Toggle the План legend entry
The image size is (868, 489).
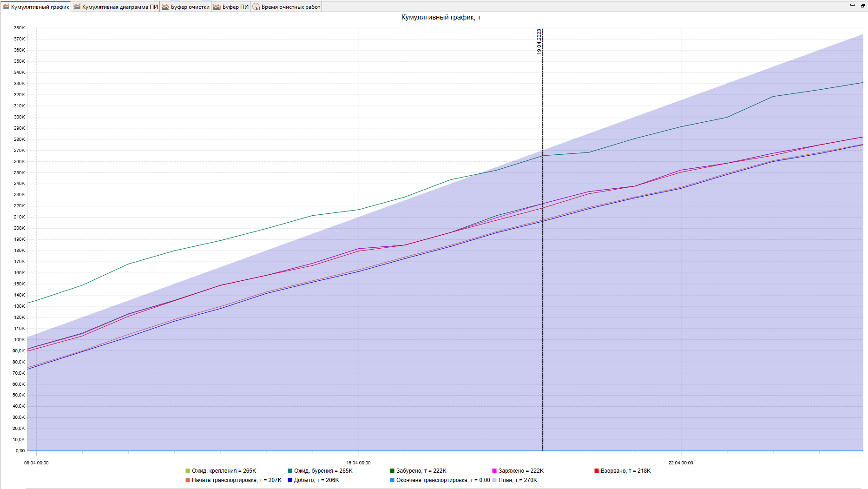[515, 480]
